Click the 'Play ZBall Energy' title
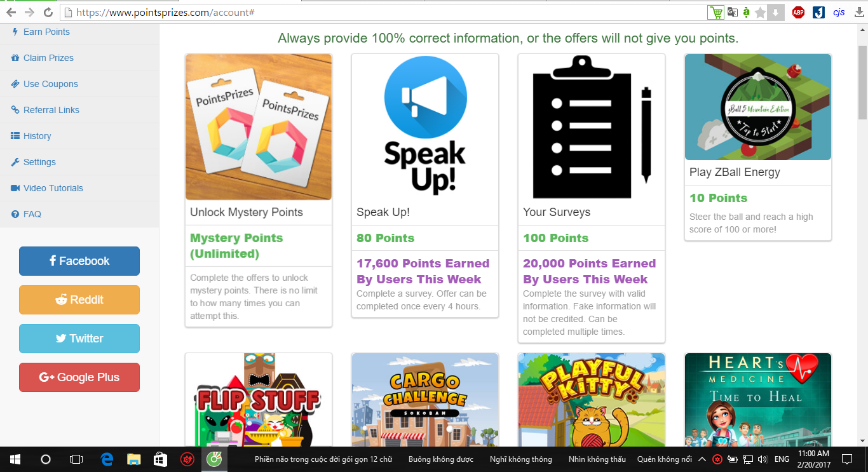Image resolution: width=868 pixels, height=472 pixels. coord(735,172)
